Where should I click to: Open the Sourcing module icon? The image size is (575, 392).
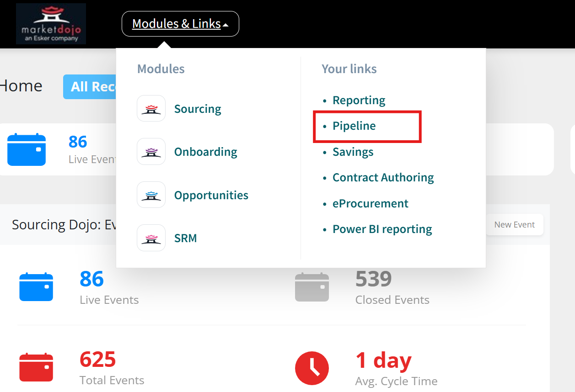click(151, 109)
